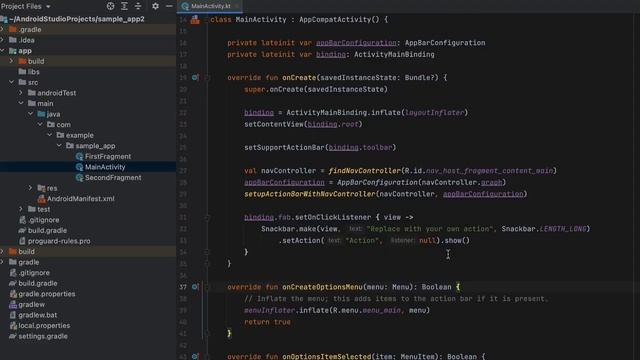
Task: Click the SecondFragment Kotlin class icon
Action: pos(79,178)
